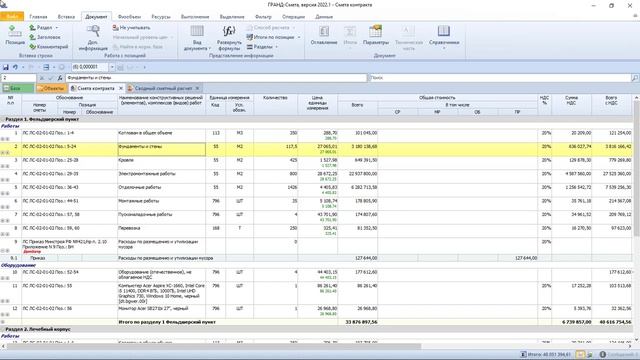Click the info icon in status bar
The image size is (640, 360).
tap(602, 354)
